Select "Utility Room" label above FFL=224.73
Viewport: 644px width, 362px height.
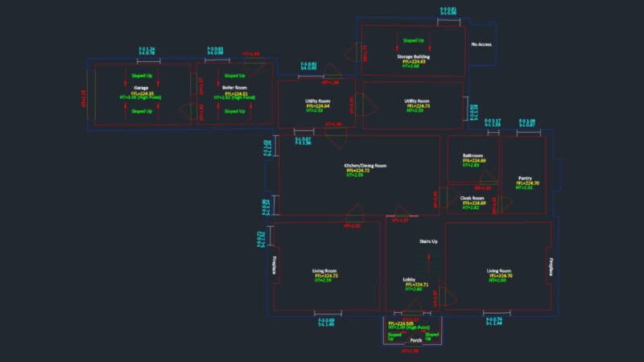coord(416,101)
